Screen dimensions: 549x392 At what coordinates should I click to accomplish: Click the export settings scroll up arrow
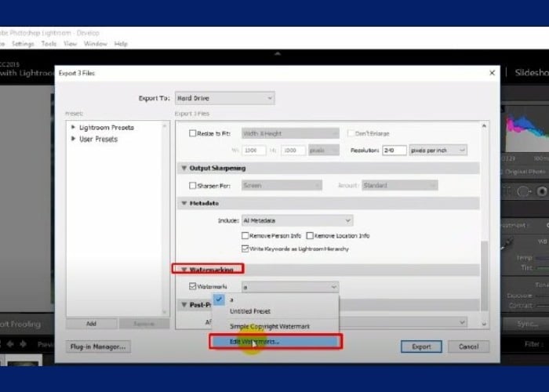point(484,125)
